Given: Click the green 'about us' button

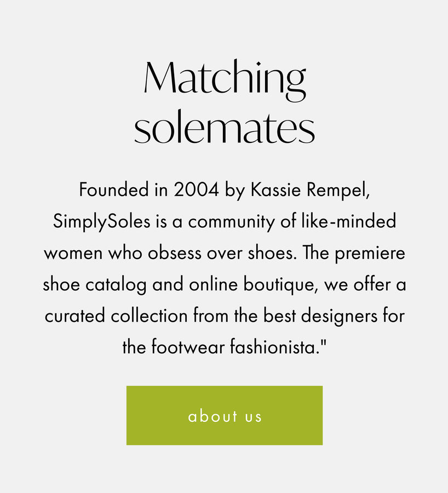Looking at the screenshot, I should pos(225,416).
